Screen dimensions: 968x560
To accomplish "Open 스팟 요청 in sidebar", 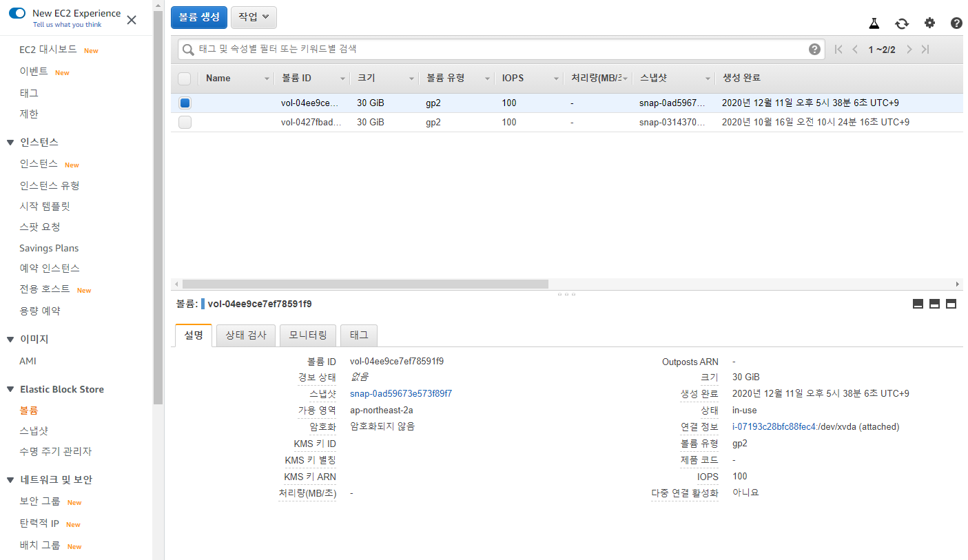I will click(40, 227).
